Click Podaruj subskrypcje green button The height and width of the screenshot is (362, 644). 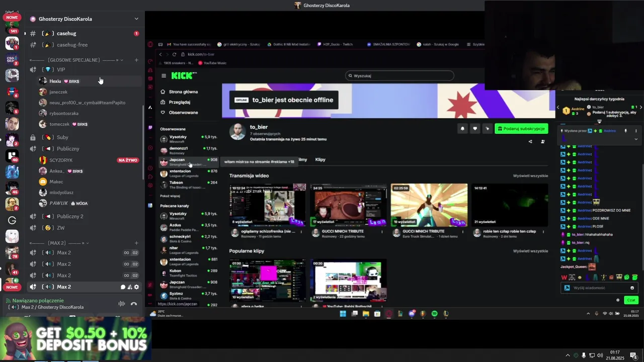click(521, 129)
